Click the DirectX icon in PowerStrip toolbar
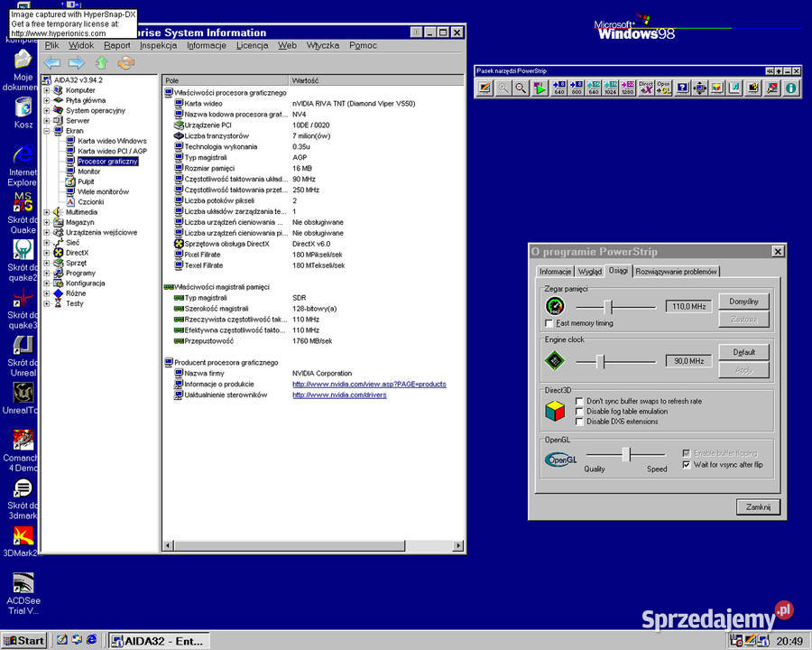 click(646, 88)
